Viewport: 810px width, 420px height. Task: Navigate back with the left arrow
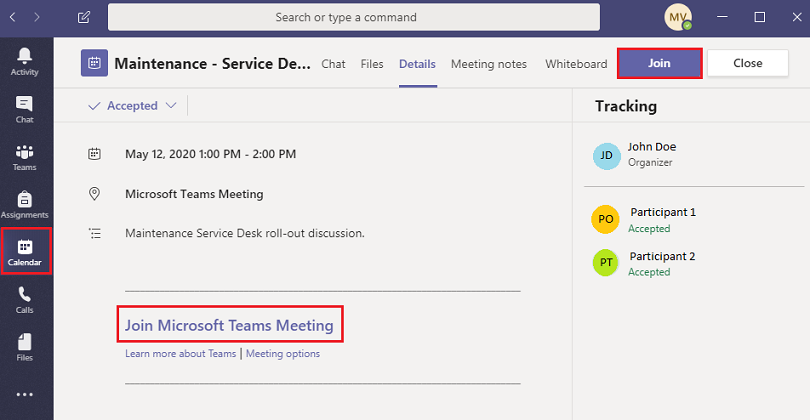tap(13, 17)
